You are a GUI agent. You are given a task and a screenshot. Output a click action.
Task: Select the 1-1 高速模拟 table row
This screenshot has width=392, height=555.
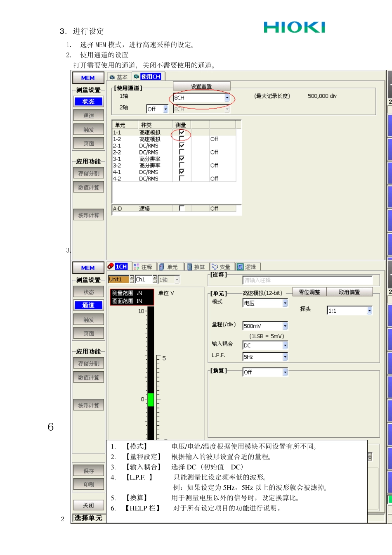174,133
